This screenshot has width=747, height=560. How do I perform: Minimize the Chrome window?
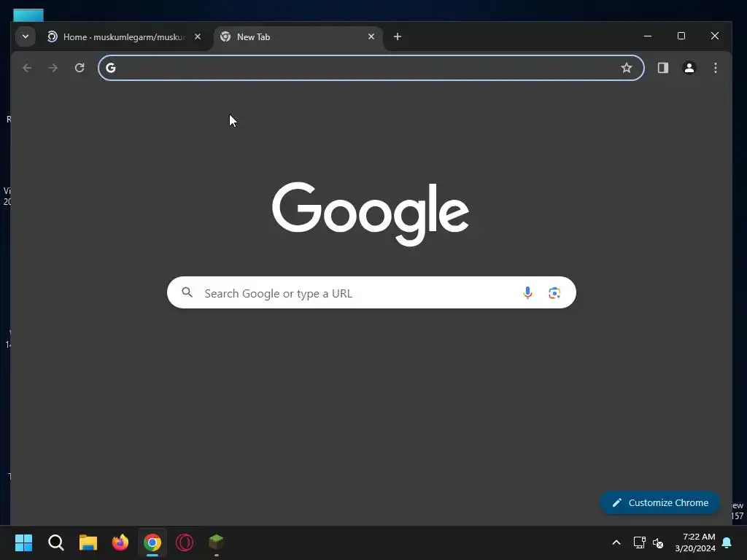pos(648,36)
